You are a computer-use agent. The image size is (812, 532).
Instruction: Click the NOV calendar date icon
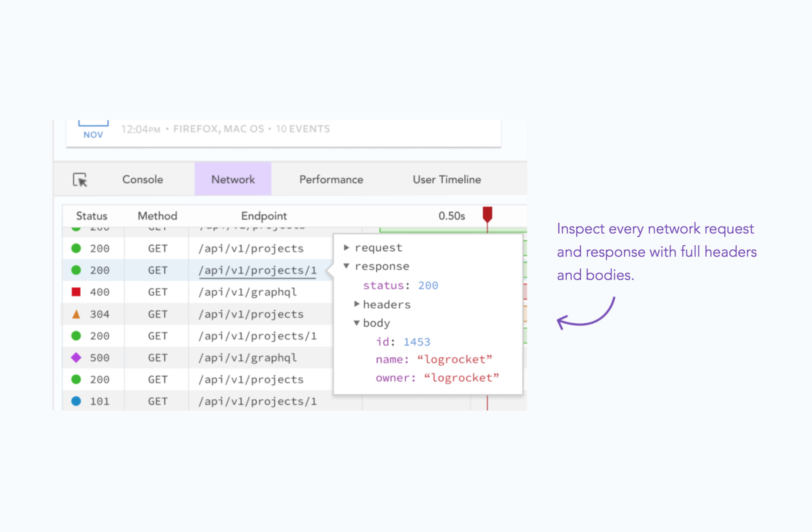(93, 130)
